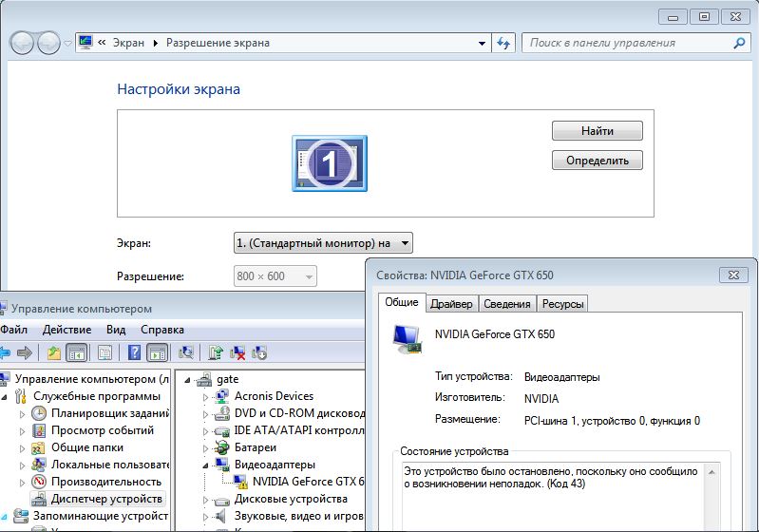The width and height of the screenshot is (759, 532).
Task: Go forward with the gray arrow in Computer Management toolbar
Action: (24, 352)
